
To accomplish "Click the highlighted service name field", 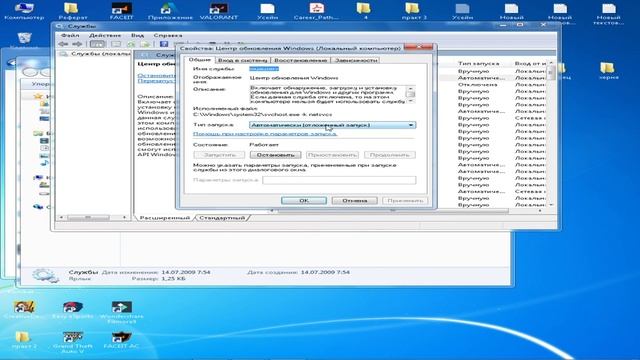I will pos(264,69).
